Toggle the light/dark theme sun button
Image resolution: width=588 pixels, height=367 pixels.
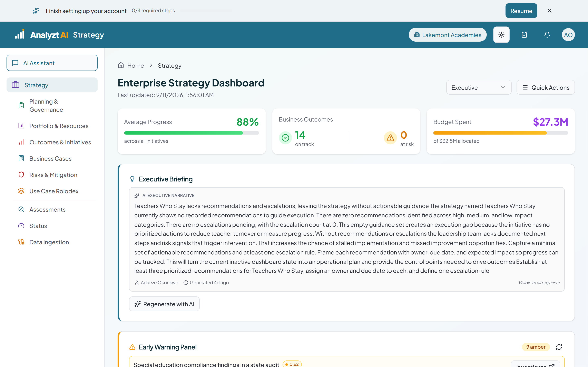point(501,35)
